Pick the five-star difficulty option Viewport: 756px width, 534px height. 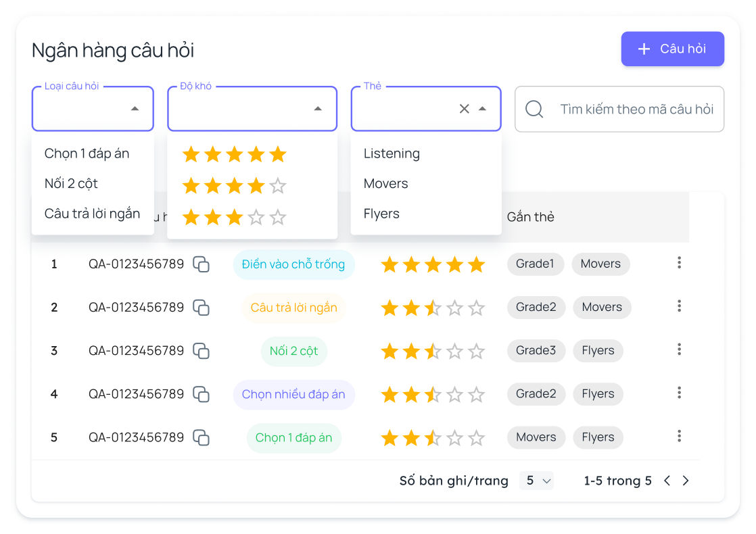click(234, 155)
